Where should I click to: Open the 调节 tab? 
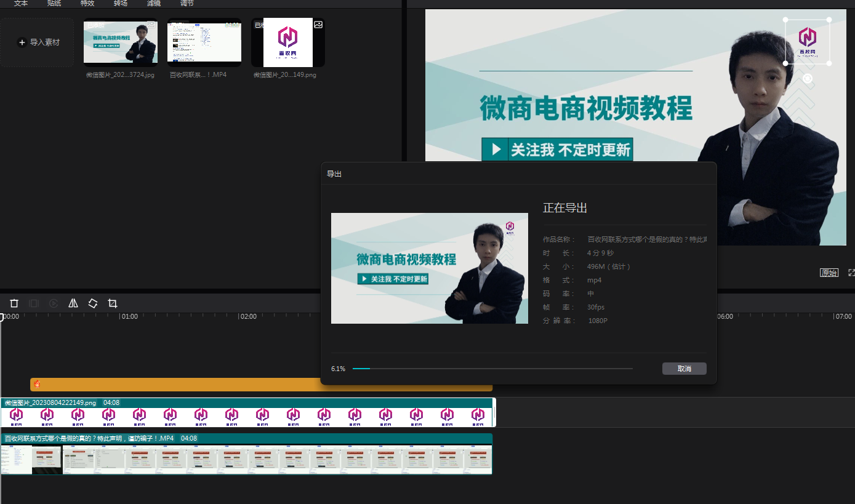(187, 3)
